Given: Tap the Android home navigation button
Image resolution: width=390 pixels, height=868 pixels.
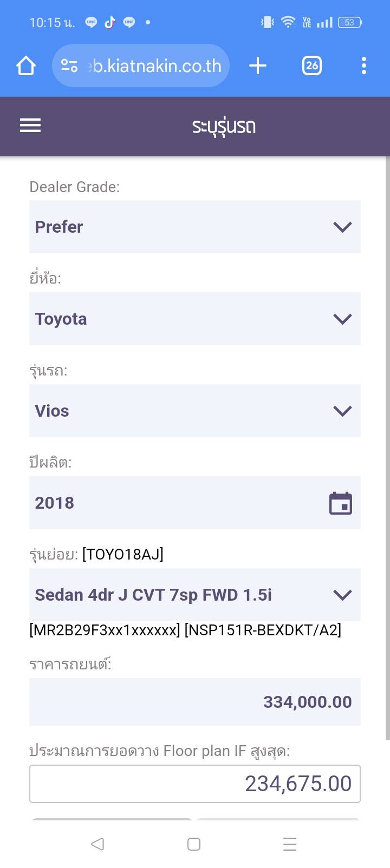Looking at the screenshot, I should click(194, 844).
